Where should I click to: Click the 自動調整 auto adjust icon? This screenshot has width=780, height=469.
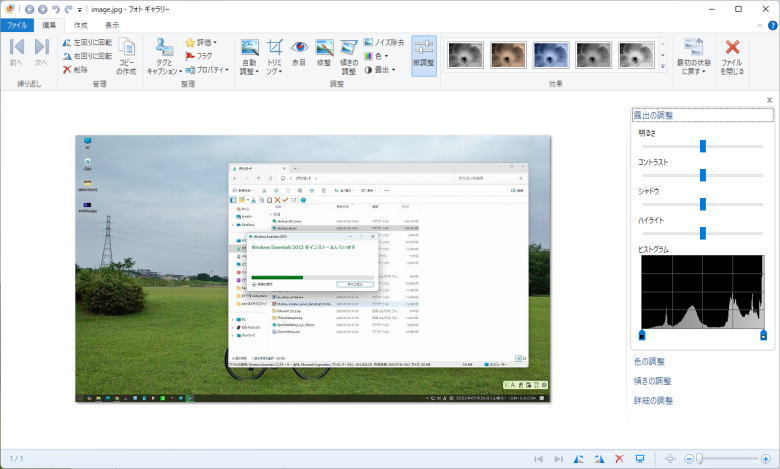click(249, 56)
